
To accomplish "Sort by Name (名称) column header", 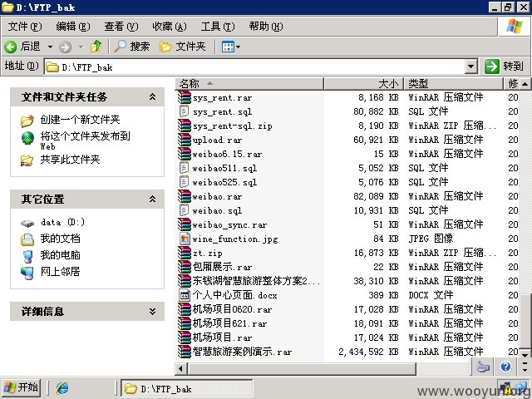I will [249, 83].
